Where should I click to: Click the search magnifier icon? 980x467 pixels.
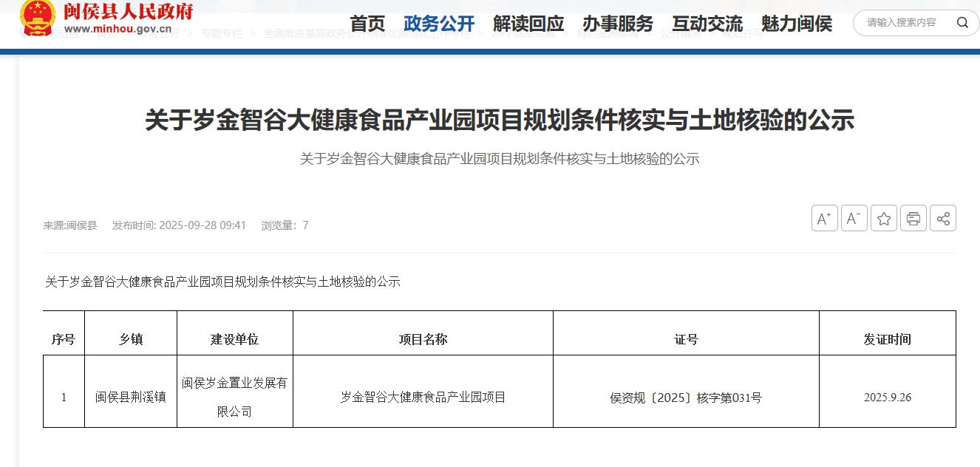(x=962, y=23)
